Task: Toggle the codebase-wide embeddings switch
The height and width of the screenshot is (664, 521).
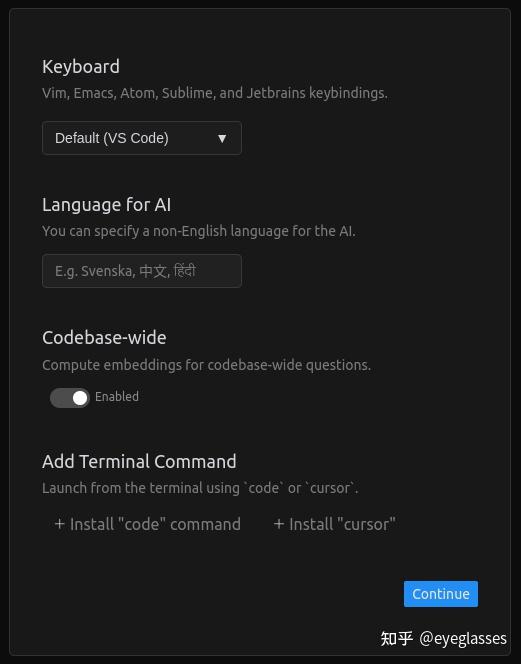Action: tap(70, 398)
